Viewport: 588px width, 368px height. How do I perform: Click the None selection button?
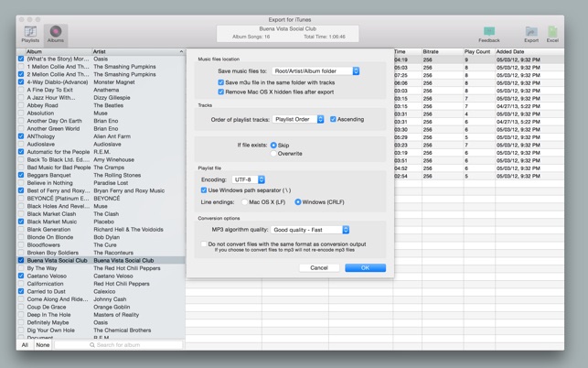(43, 345)
